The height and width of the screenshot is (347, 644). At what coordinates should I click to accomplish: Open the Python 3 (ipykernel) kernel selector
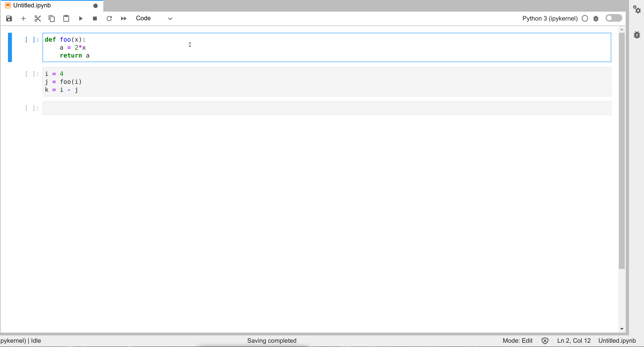pyautogui.click(x=550, y=18)
